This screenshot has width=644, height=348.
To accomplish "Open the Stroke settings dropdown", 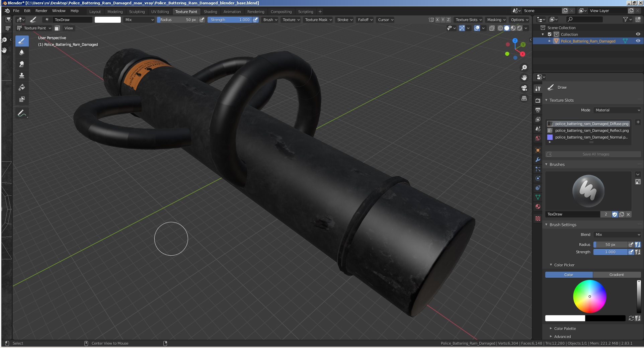I will point(345,20).
